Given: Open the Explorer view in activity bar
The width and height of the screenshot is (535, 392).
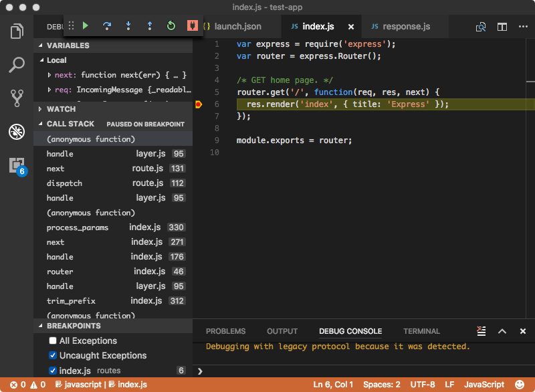Looking at the screenshot, I should (x=17, y=31).
